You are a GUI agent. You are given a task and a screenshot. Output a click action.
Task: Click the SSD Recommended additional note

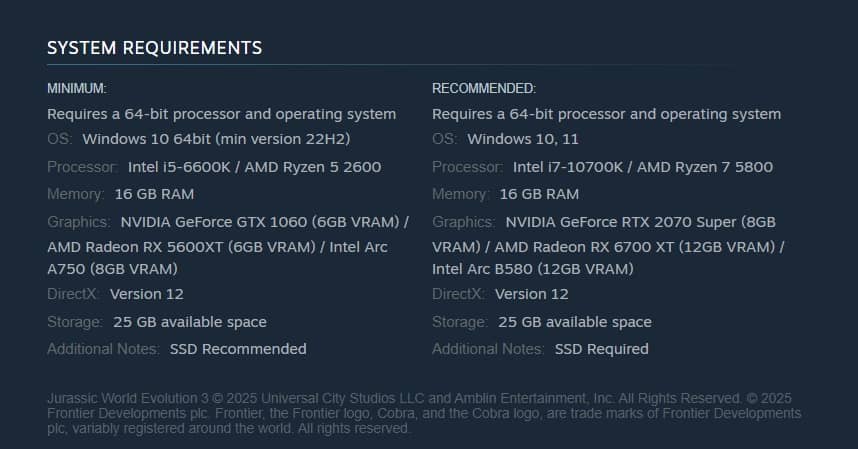[238, 349]
